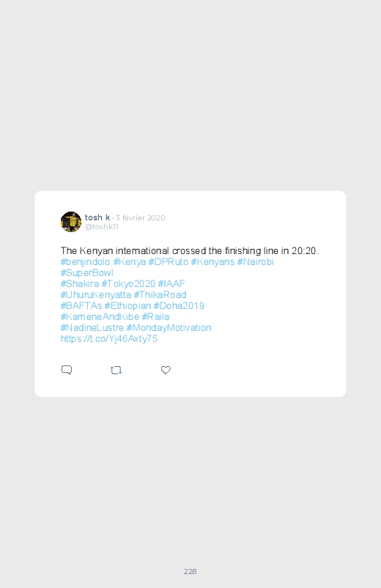381x588 pixels.
Task: Open the #Shakira hashtag
Action: [x=80, y=284]
